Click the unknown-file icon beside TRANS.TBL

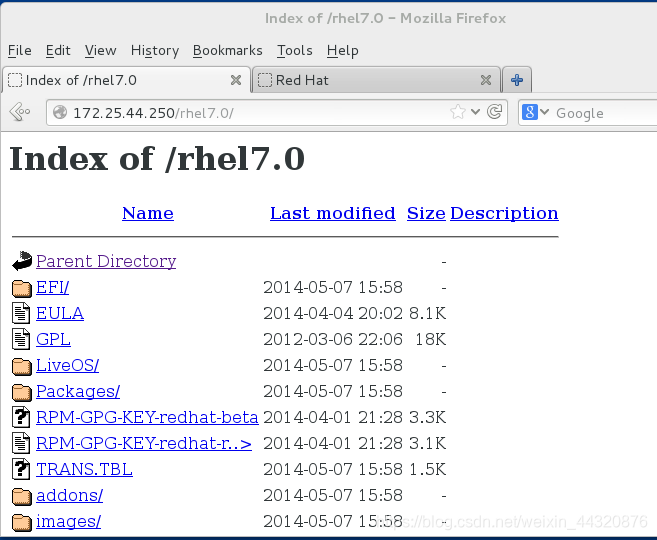click(x=21, y=469)
